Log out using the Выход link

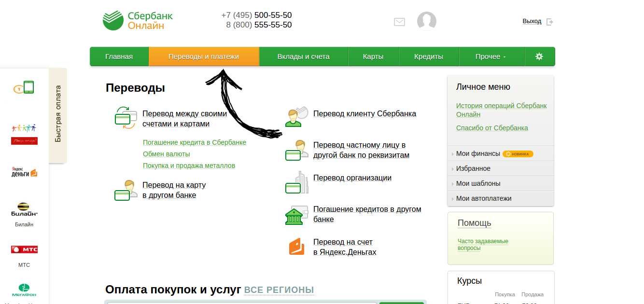pos(532,21)
